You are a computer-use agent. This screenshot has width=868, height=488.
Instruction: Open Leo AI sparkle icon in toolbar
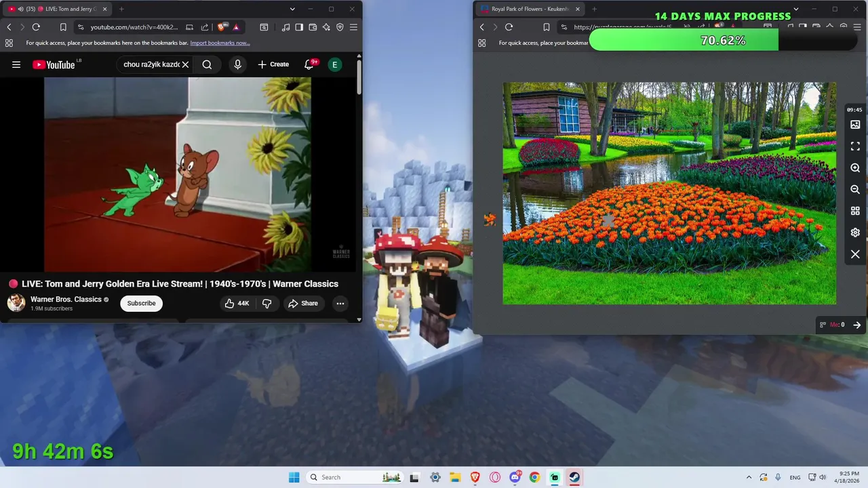[326, 27]
